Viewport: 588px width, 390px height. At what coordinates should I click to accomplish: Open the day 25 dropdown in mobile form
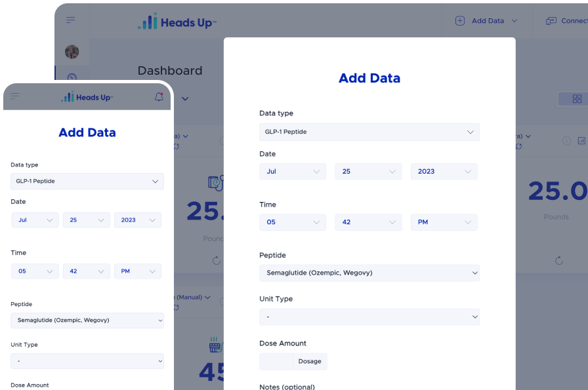click(x=86, y=220)
